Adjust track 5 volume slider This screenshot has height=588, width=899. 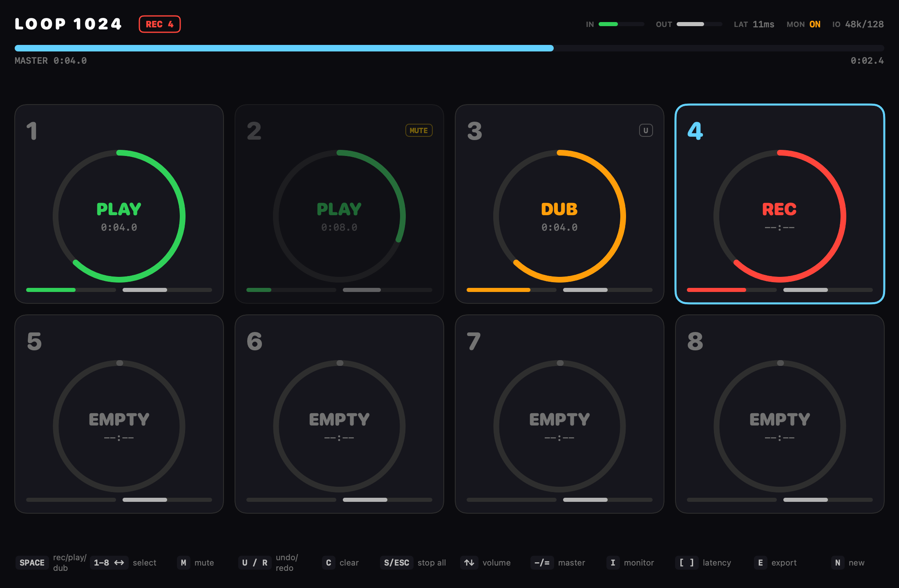167,500
